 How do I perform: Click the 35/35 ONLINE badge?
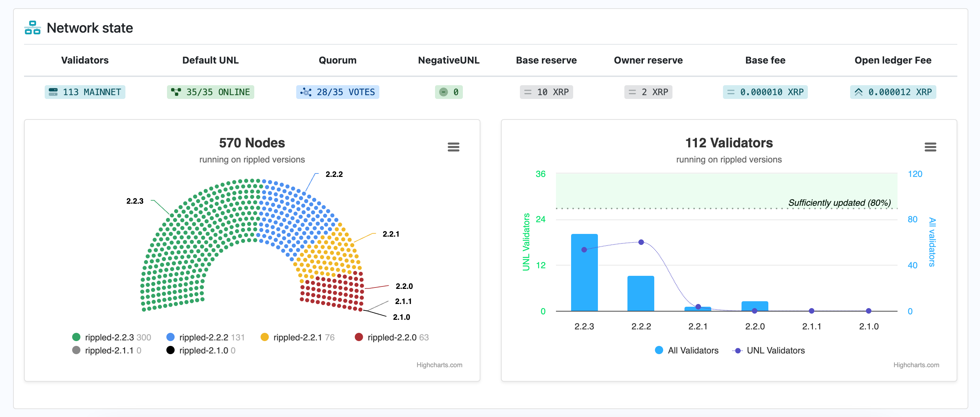coord(210,92)
